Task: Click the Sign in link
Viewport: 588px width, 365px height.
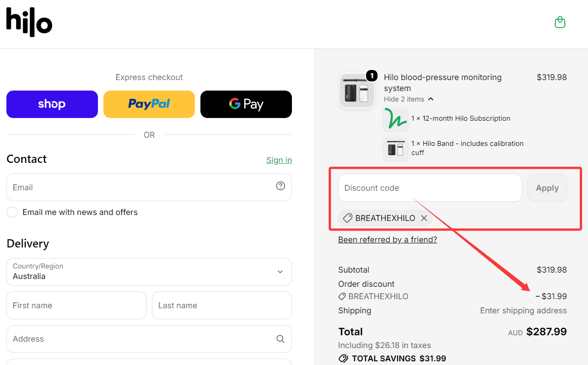Action: point(279,160)
